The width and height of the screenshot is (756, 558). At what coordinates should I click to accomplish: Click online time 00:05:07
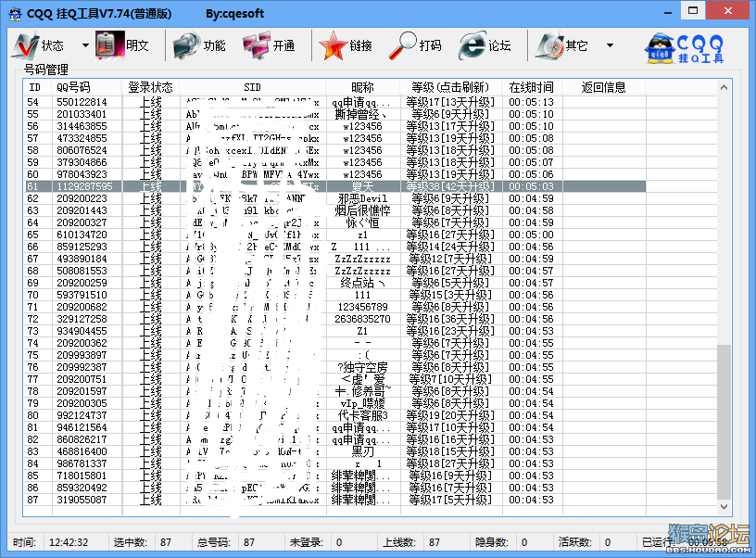coord(531,162)
